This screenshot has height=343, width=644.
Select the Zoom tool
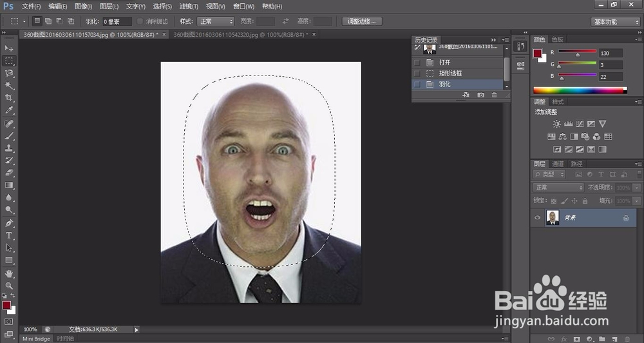8,286
